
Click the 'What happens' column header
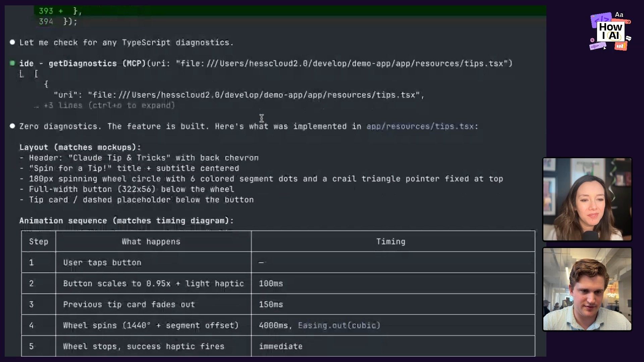[x=151, y=242]
